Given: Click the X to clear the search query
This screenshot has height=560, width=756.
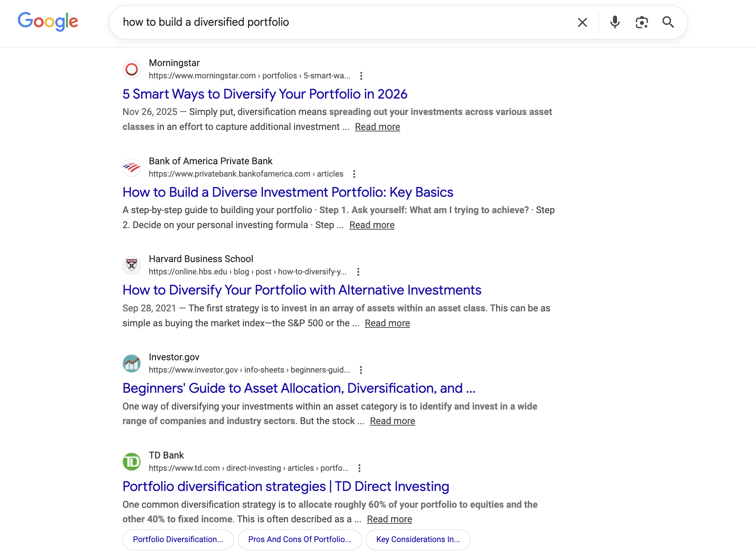Looking at the screenshot, I should (x=582, y=22).
